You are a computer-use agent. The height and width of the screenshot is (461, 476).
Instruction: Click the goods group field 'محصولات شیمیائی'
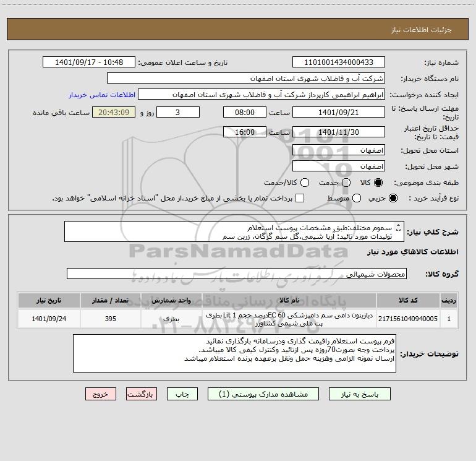[237, 274]
